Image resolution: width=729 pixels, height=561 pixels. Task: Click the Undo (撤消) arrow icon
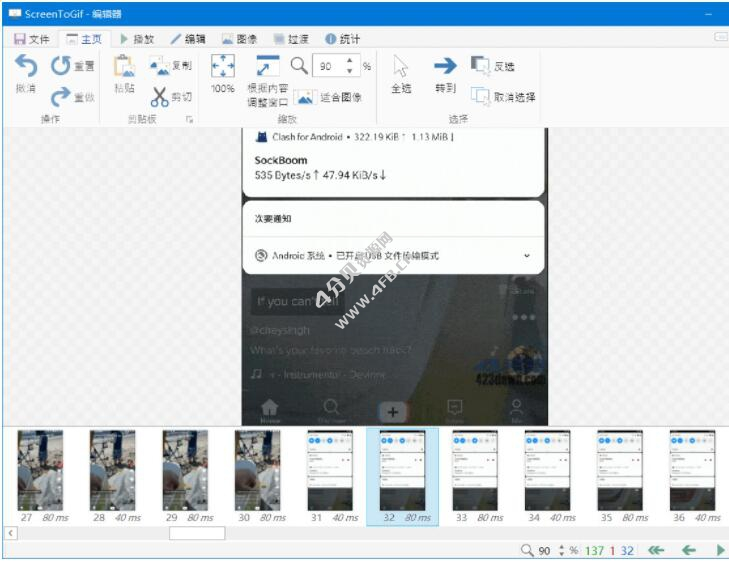click(25, 68)
